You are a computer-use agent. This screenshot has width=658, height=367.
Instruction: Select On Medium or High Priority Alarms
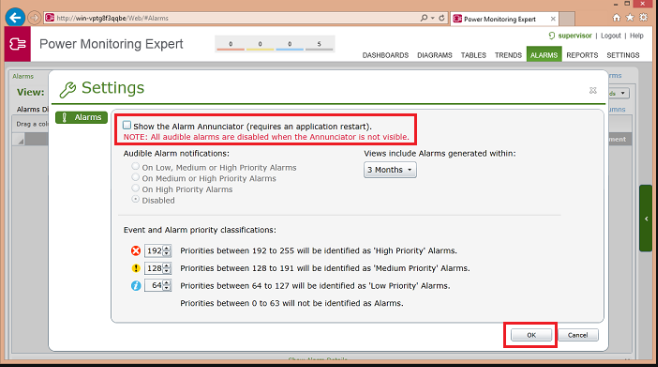(135, 177)
